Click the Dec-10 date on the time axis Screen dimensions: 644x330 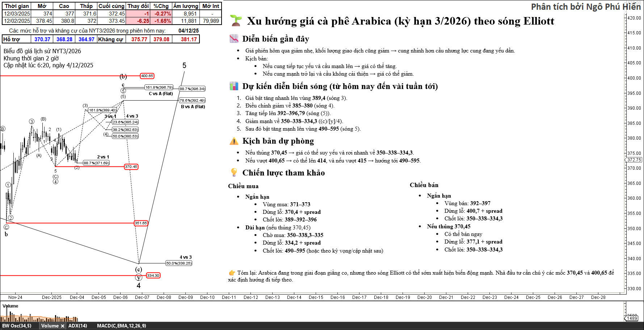tap(207, 297)
